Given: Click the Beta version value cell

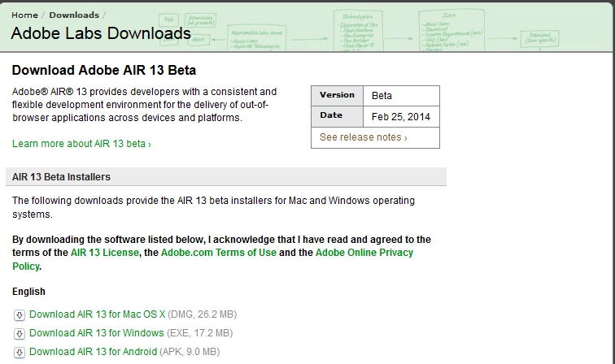Looking at the screenshot, I should (401, 96).
